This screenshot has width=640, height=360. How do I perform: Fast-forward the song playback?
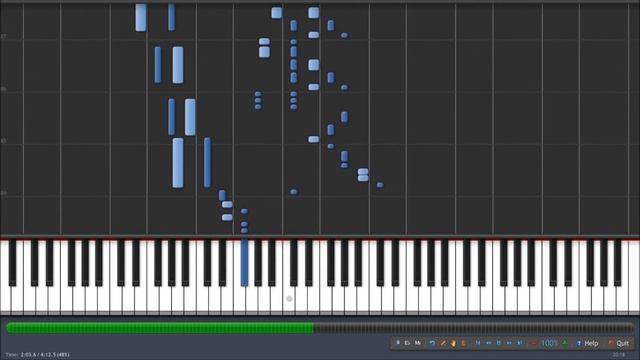509,343
